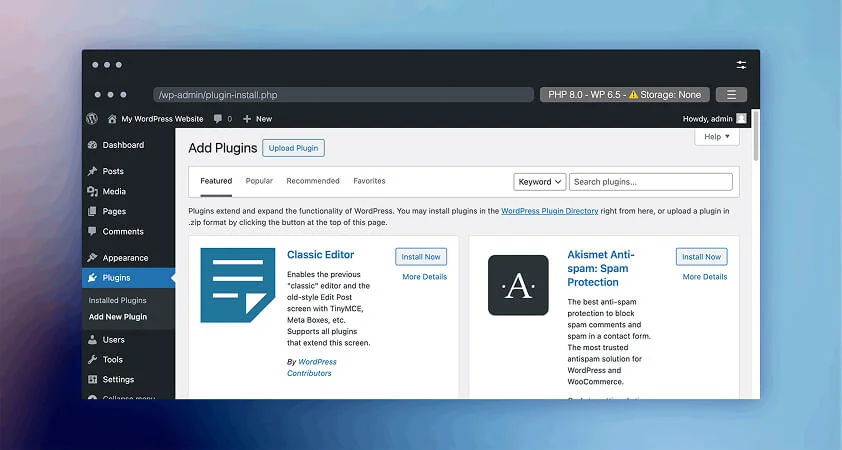Click the Akismet plugin logo
Viewport: 842px width, 450px height.
coord(518,285)
